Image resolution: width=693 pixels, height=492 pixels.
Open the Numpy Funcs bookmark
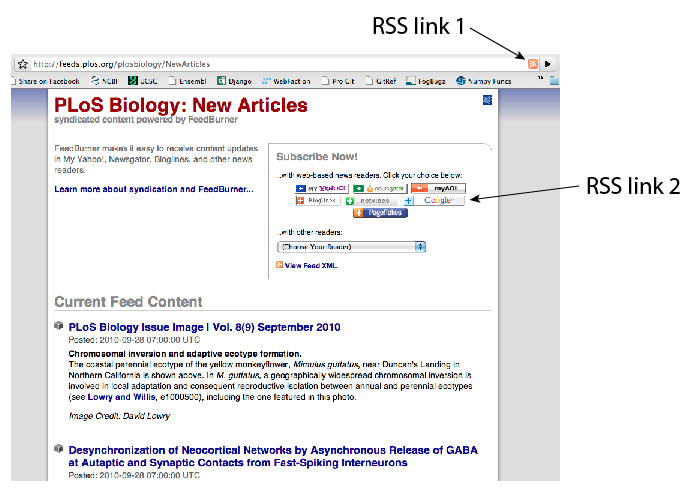[x=484, y=81]
